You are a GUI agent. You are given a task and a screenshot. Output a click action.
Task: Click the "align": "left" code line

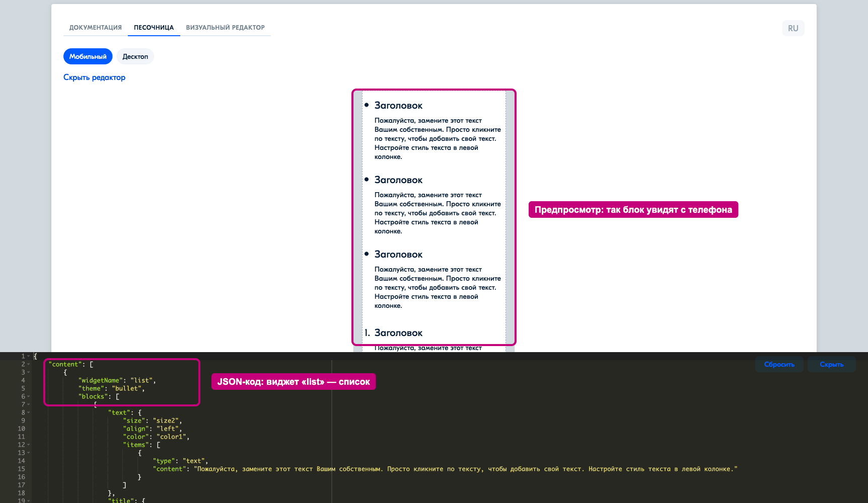(153, 429)
